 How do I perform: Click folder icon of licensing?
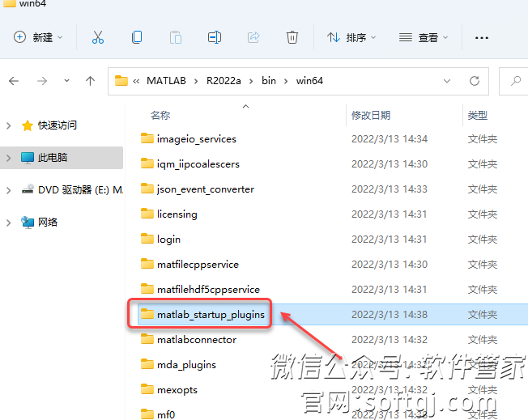tap(147, 214)
